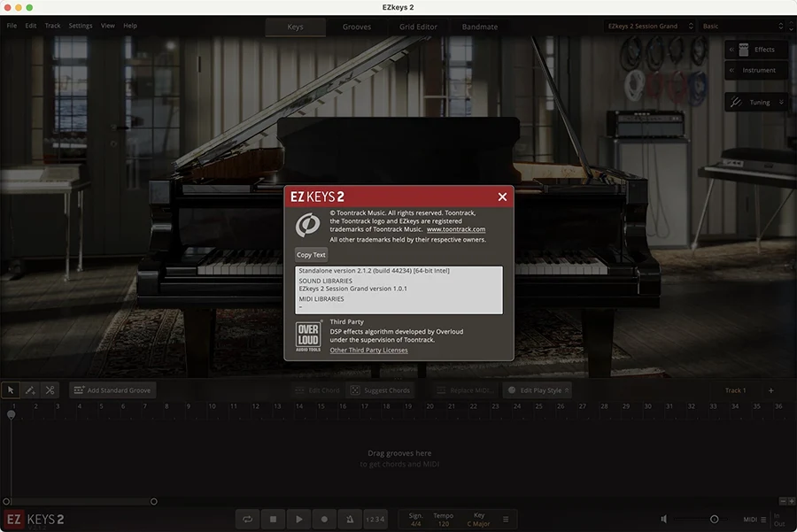Select the arrow pointer tool
Viewport: 797px width, 532px height.
point(11,390)
